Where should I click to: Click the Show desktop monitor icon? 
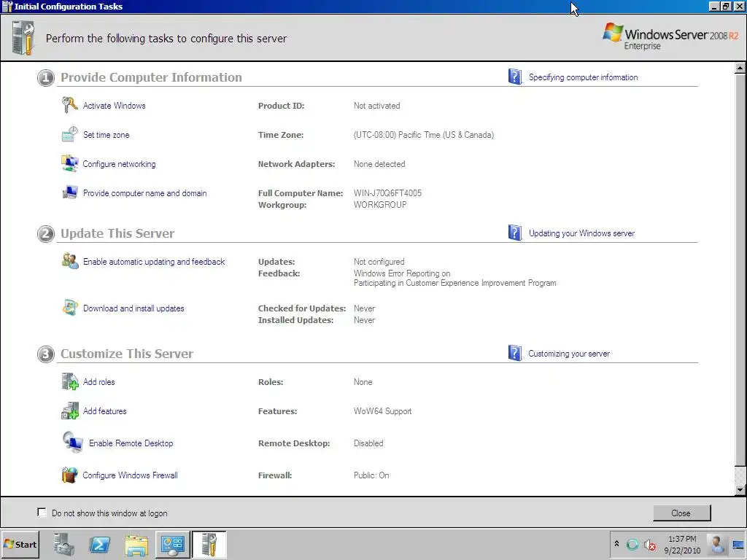click(739, 545)
